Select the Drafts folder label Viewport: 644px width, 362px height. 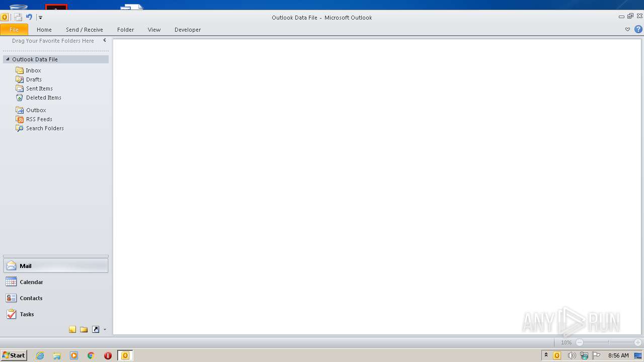[x=34, y=79]
